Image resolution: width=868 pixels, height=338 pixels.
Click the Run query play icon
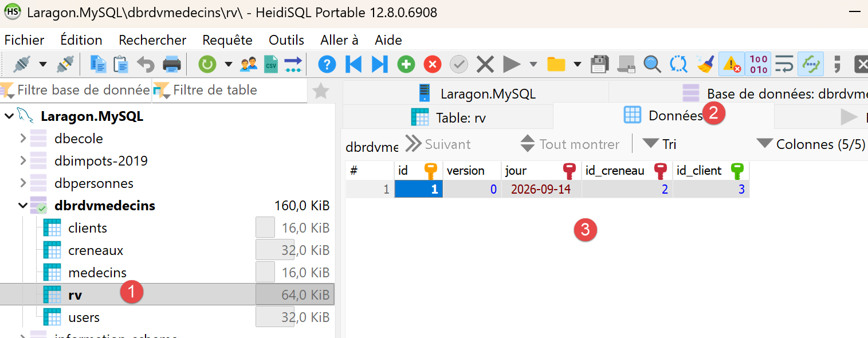tap(512, 64)
